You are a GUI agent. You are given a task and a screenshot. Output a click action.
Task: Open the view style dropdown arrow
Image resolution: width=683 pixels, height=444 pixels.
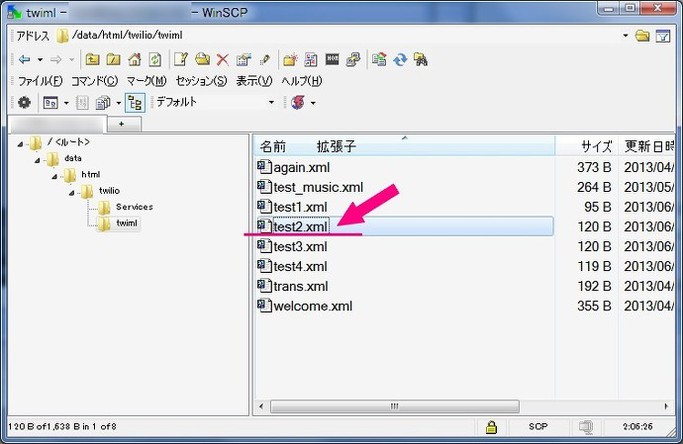coord(66,103)
